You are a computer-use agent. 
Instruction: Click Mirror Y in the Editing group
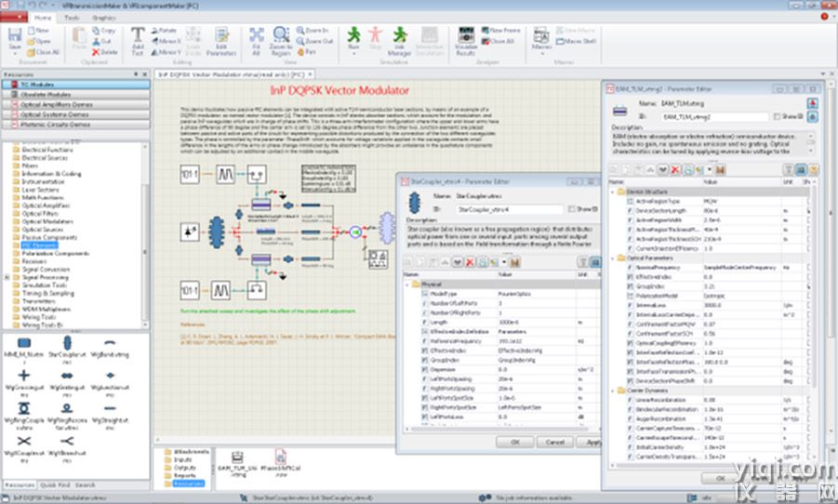(166, 52)
